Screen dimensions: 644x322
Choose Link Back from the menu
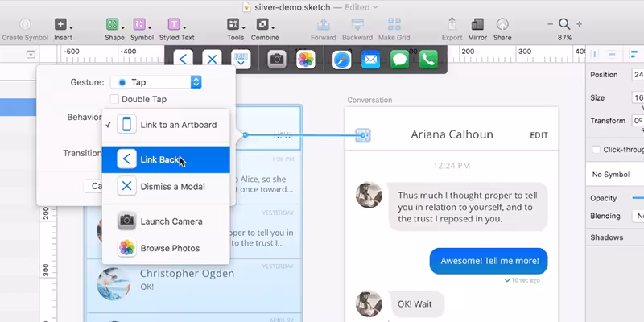tap(166, 159)
